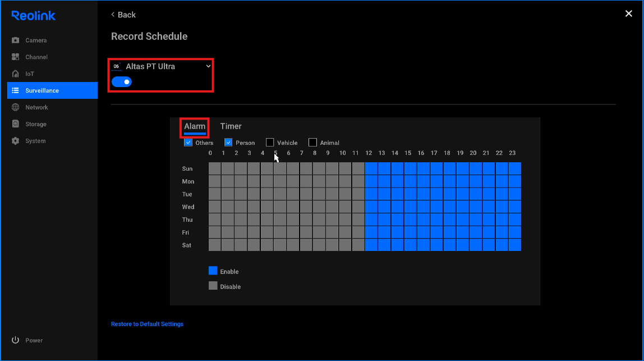Open the Altas PT Ultra camera dropdown
The width and height of the screenshot is (644, 361).
[x=162, y=67]
